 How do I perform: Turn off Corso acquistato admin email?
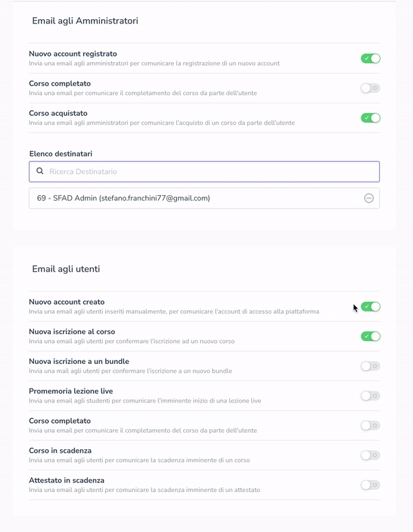click(x=370, y=118)
